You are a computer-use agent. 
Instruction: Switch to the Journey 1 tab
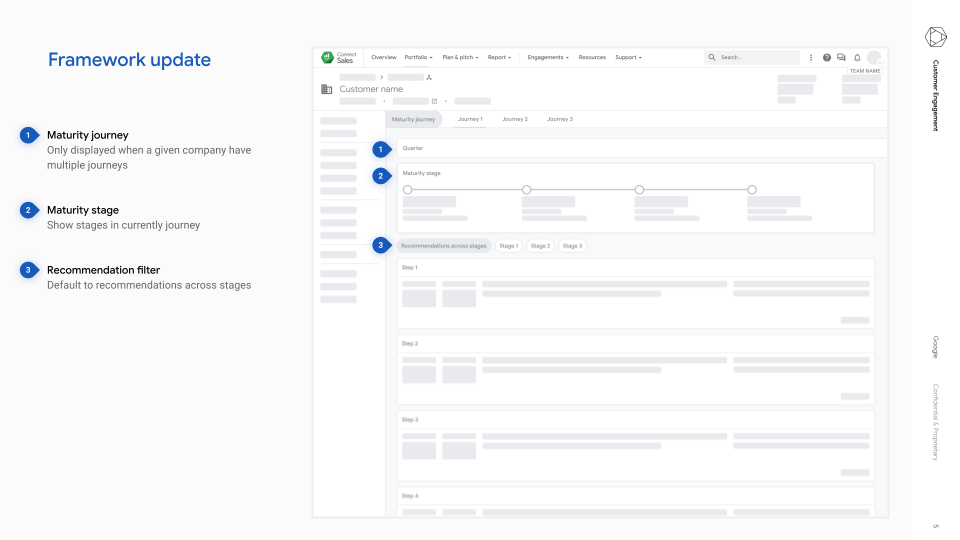pos(470,119)
